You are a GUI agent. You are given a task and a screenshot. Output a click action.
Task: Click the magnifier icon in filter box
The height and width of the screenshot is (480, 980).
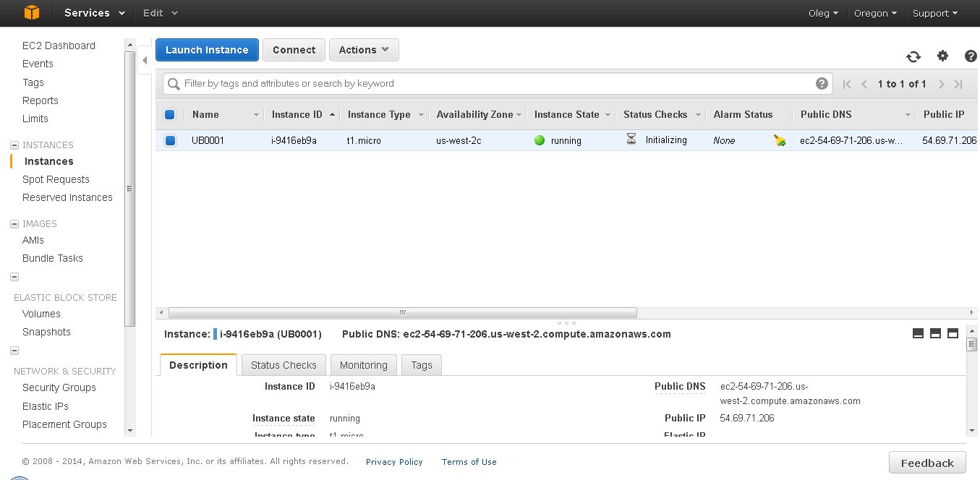(174, 84)
